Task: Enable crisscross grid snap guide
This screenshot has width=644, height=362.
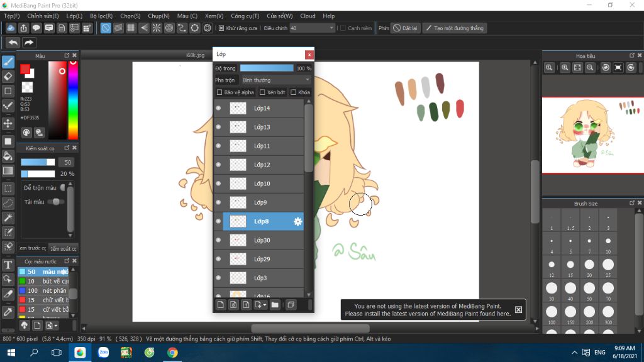Action: (131, 28)
